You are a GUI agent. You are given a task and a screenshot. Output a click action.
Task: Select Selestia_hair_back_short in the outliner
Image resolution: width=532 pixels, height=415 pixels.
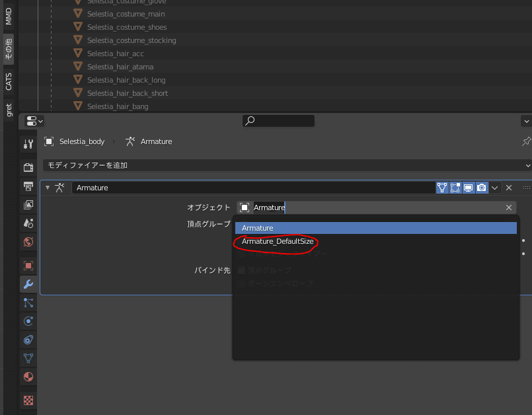128,93
